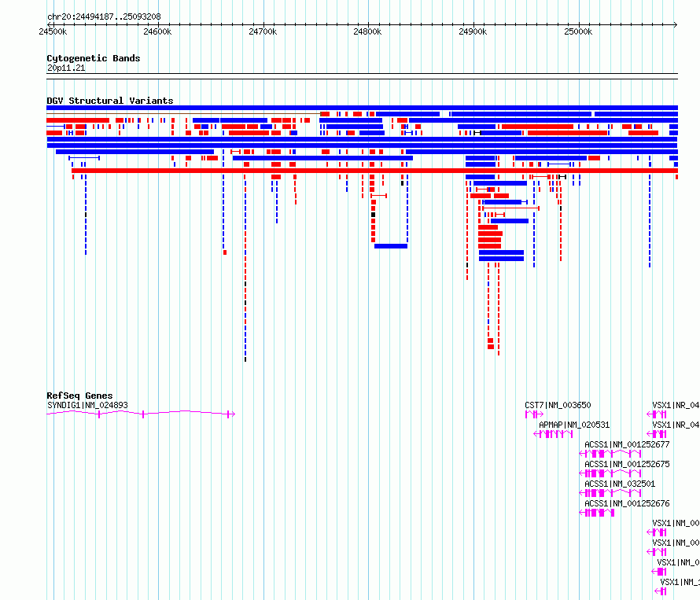Click the 24800k ruler tick label
The image size is (700, 600).
coord(367,31)
